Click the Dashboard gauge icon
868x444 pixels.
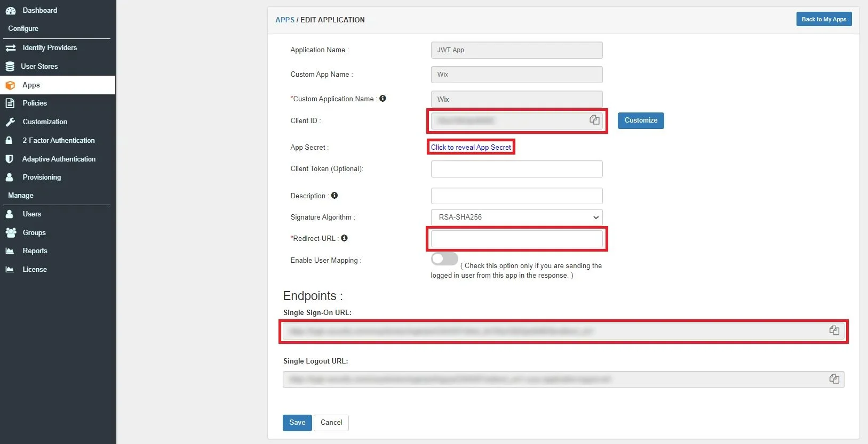point(10,11)
